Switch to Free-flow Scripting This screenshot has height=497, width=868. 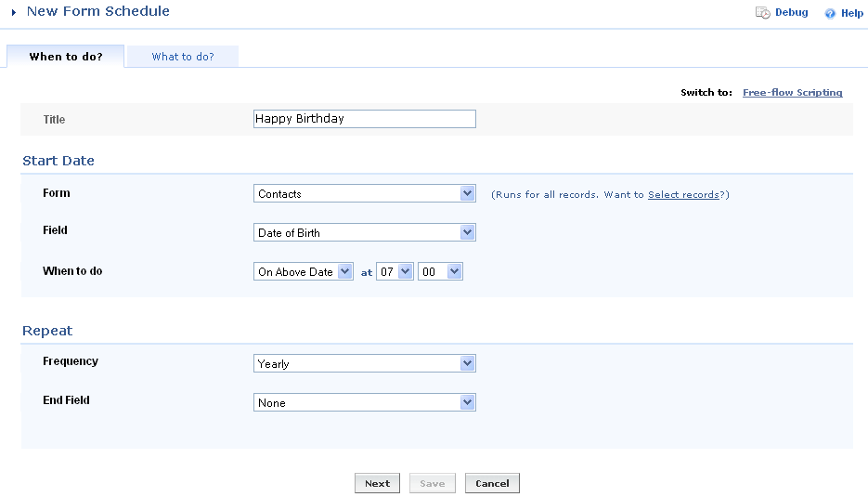792,93
